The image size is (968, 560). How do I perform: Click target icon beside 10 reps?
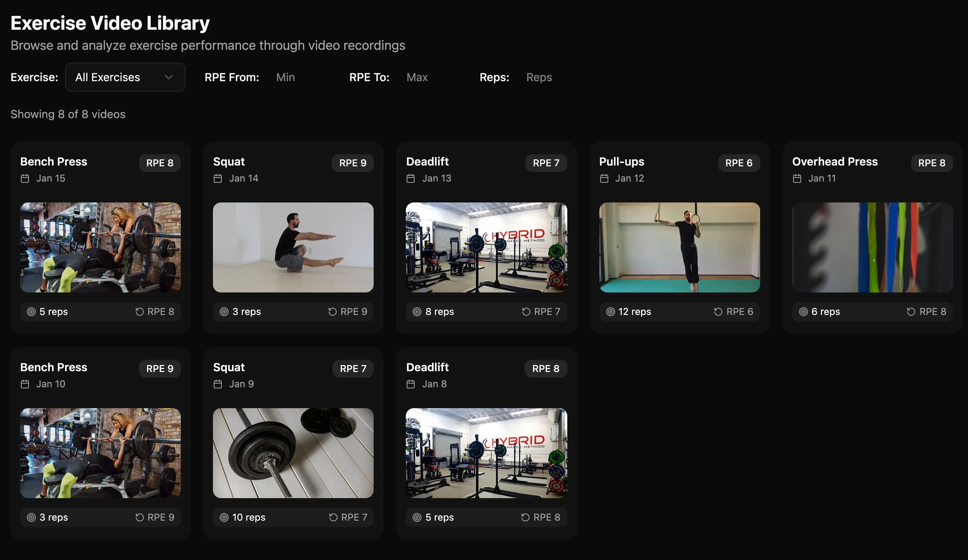pyautogui.click(x=224, y=517)
